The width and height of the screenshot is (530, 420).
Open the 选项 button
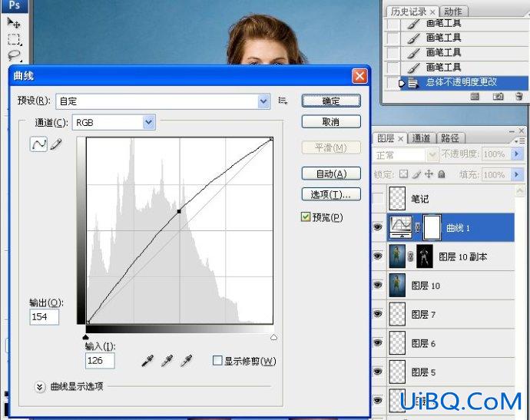[x=331, y=194]
